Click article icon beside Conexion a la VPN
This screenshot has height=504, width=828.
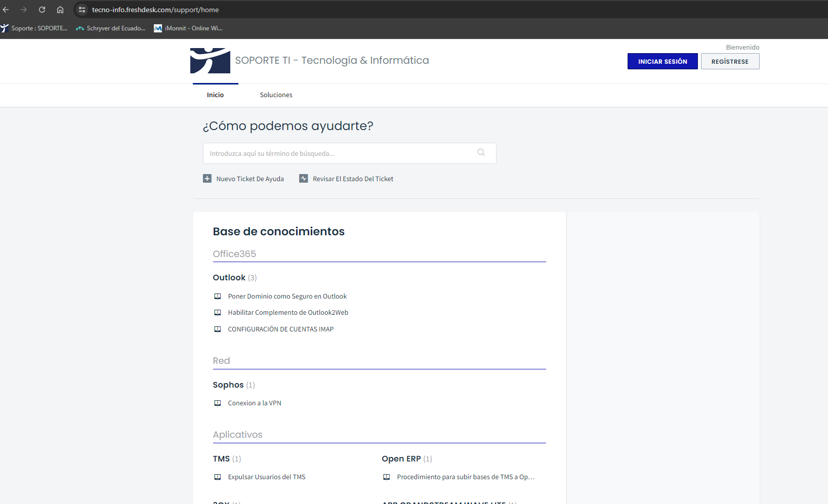218,403
